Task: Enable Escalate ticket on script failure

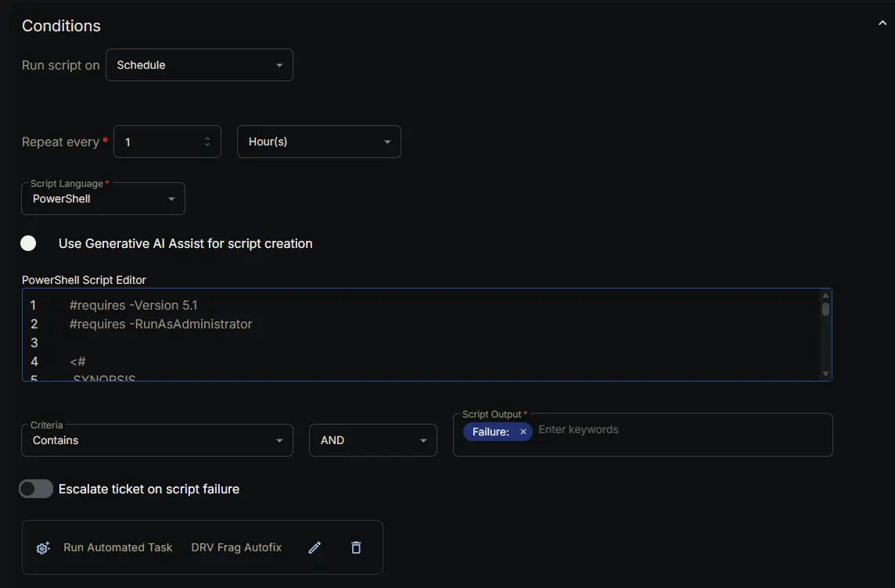Action: pos(36,489)
